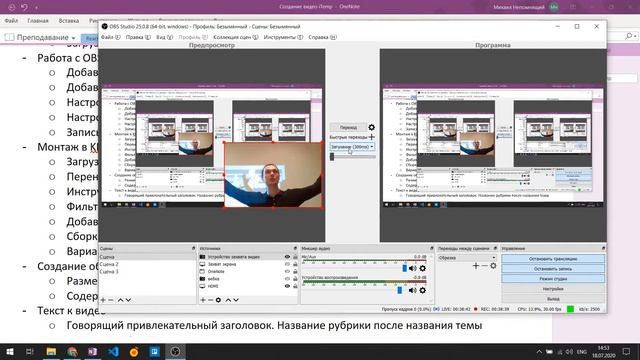This screenshot has width=640, height=360.
Task: Move scene up in Сцены panel
Action: 120,300
